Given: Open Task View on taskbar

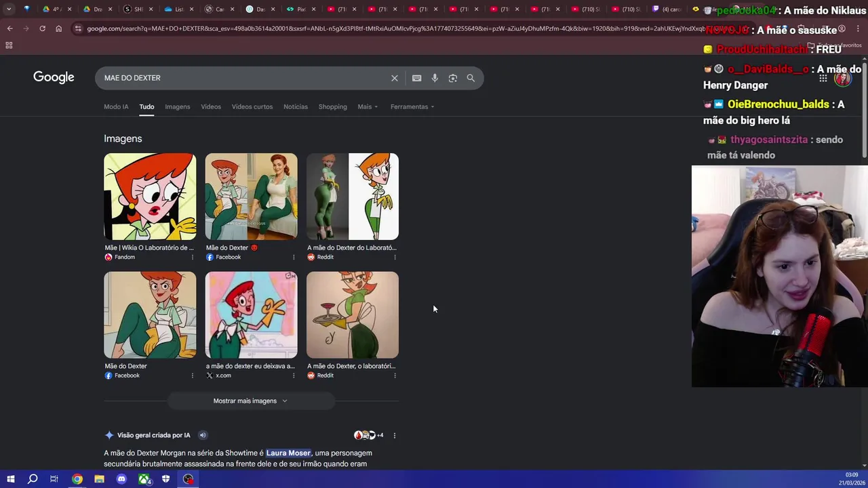Looking at the screenshot, I should coord(54,479).
